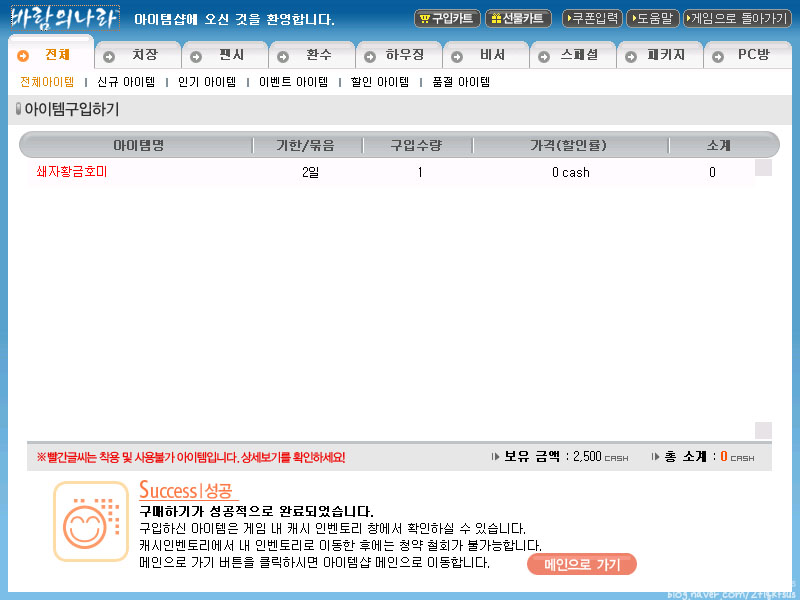The height and width of the screenshot is (600, 800).
Task: Show 신규 아이템 new items
Action: (126, 82)
